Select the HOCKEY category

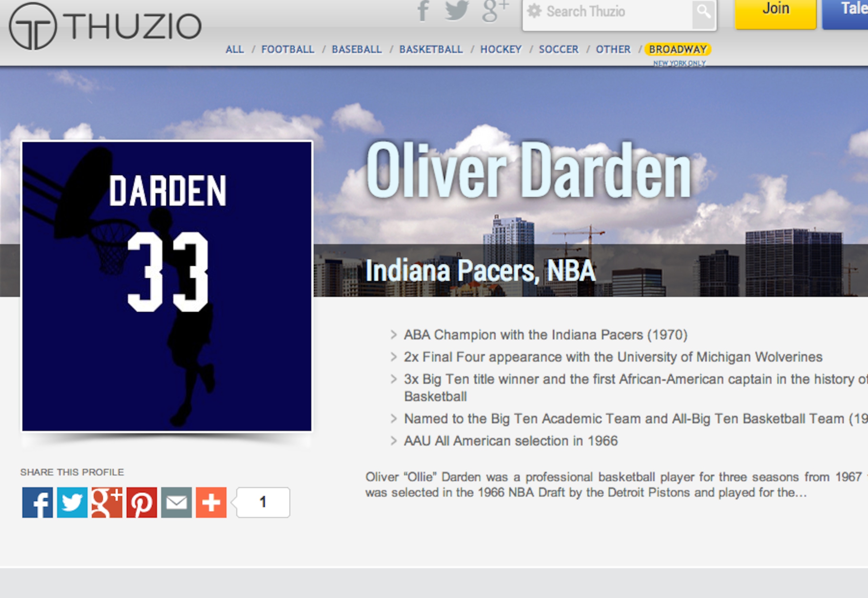point(501,49)
